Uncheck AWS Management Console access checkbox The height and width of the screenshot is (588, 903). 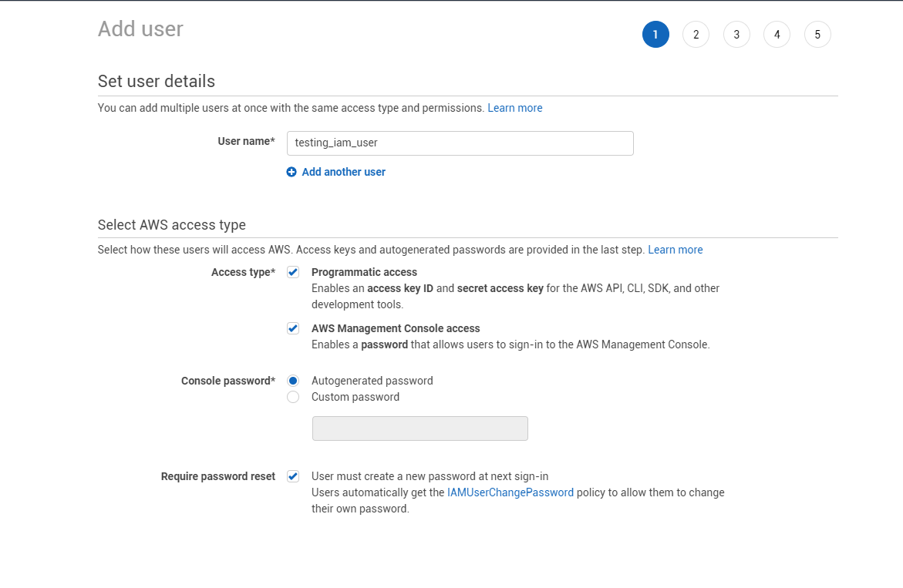pyautogui.click(x=293, y=328)
